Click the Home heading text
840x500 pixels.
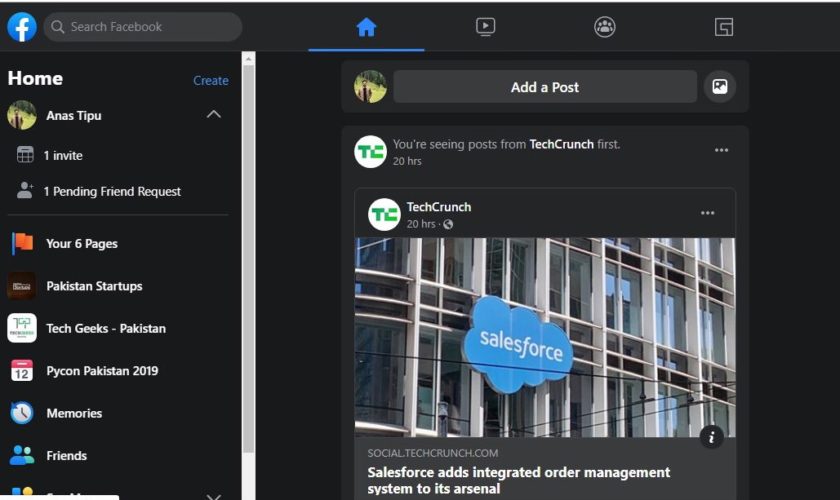pyautogui.click(x=35, y=78)
